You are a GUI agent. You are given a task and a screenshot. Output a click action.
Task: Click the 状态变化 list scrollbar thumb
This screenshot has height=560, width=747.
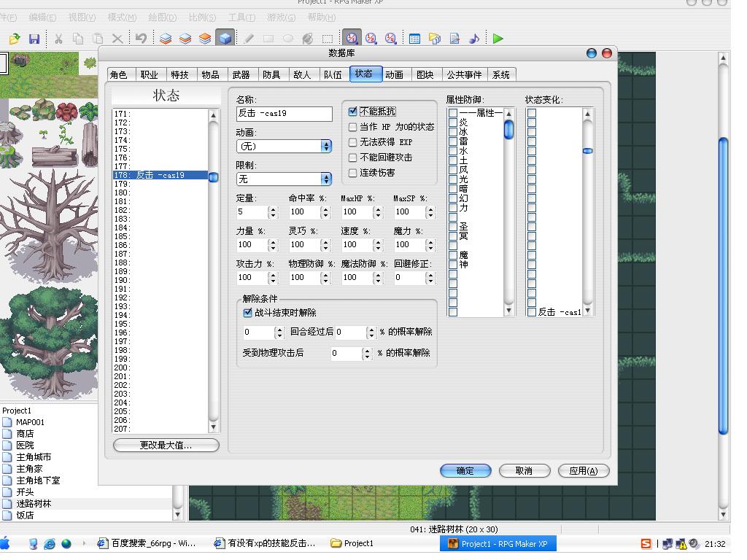pyautogui.click(x=588, y=151)
